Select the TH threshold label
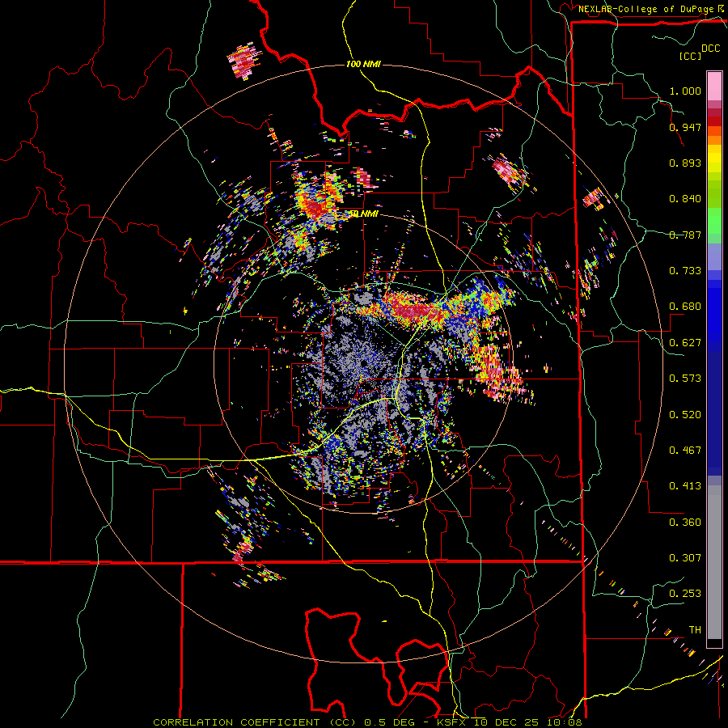Screen dimensions: 728x728 pos(695,630)
